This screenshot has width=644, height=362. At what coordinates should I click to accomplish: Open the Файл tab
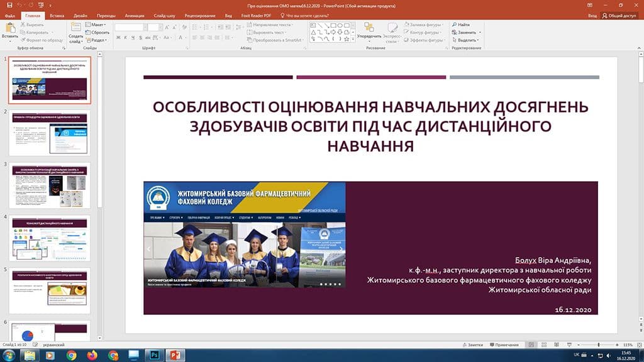click(x=10, y=16)
